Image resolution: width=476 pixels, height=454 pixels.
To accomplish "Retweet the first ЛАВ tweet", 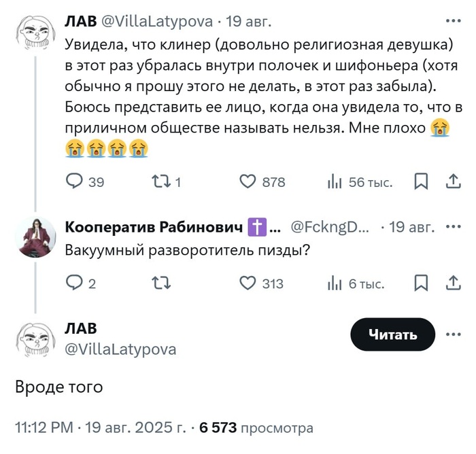I will click(x=167, y=181).
